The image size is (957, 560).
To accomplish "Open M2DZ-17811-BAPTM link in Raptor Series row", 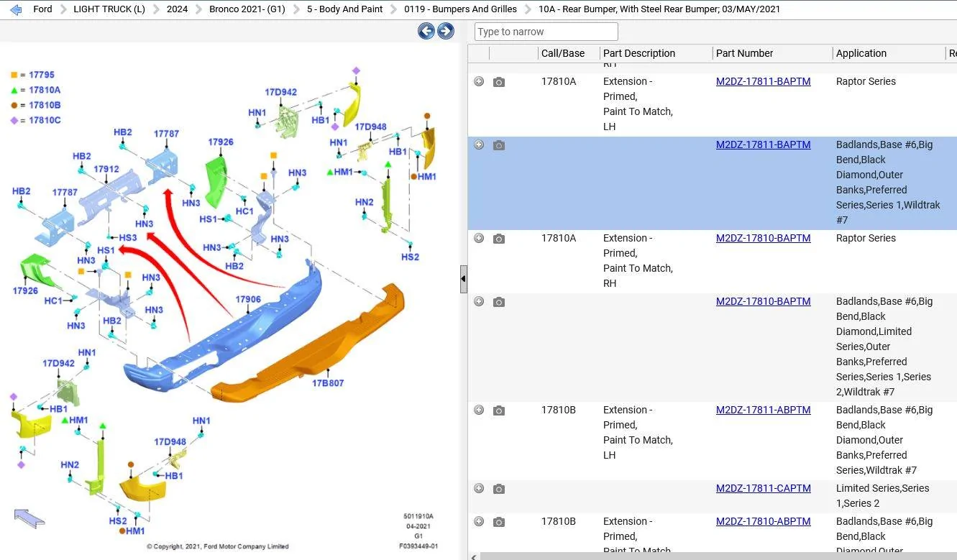I will (x=763, y=81).
